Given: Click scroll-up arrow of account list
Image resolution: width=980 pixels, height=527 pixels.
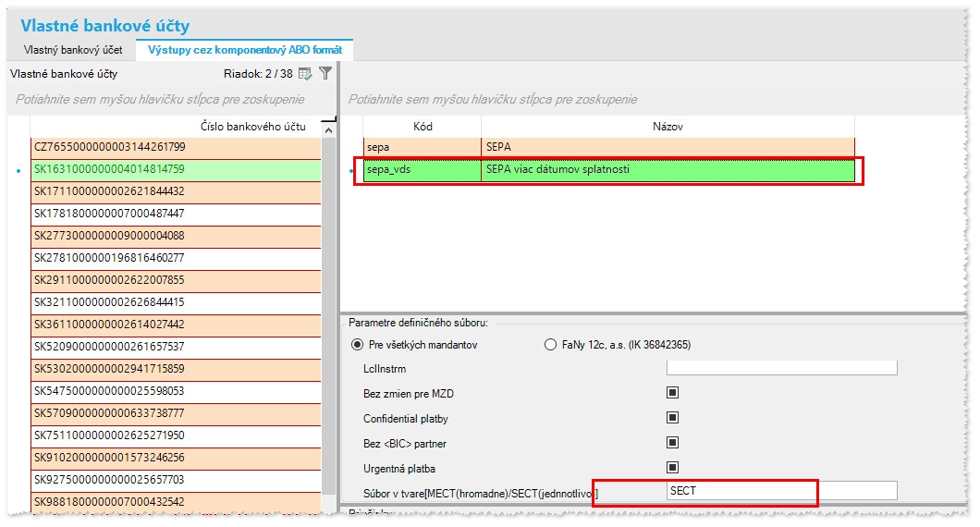Looking at the screenshot, I should pyautogui.click(x=329, y=130).
